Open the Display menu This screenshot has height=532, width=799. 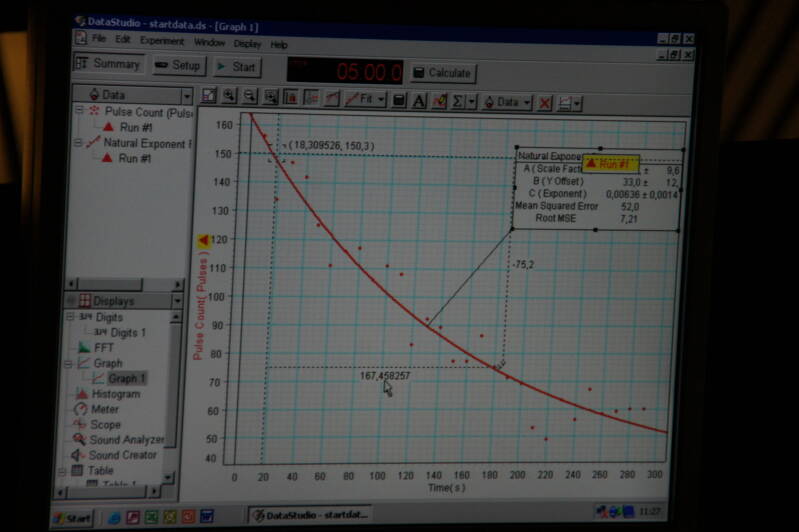coord(247,44)
